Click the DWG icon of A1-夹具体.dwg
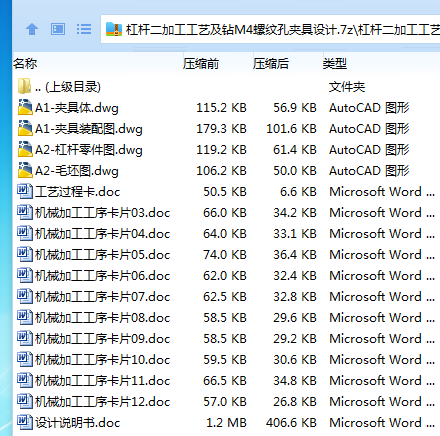The width and height of the screenshot is (440, 436). [x=25, y=107]
